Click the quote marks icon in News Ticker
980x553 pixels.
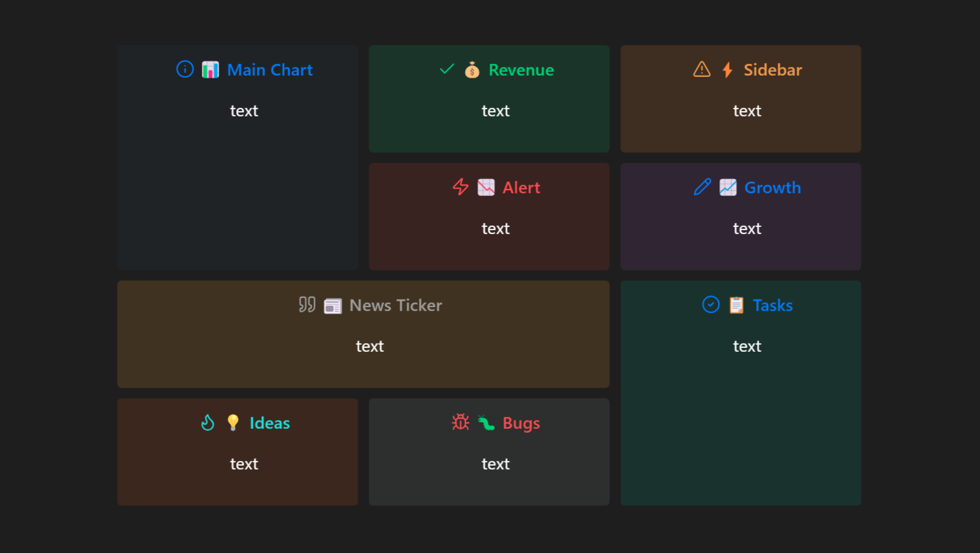tap(307, 305)
